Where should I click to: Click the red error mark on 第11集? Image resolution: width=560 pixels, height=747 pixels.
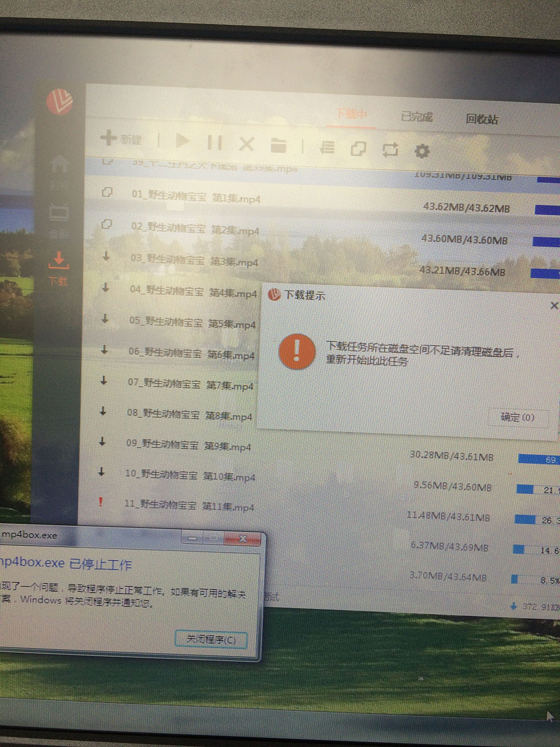click(101, 502)
